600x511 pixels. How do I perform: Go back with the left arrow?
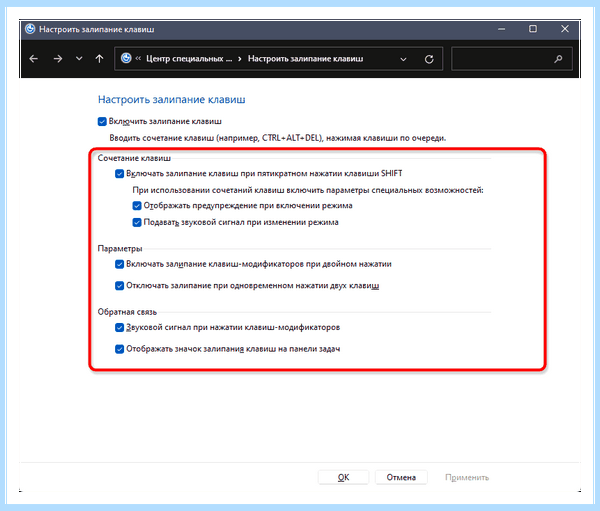[x=34, y=59]
